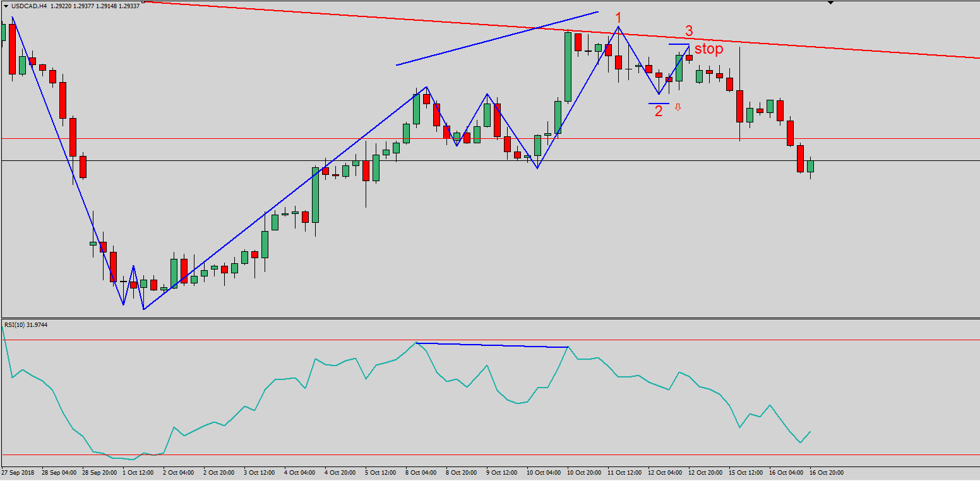The height and width of the screenshot is (481, 980).
Task: Click the 12 Oct 04:00 time label
Action: pyautogui.click(x=665, y=472)
